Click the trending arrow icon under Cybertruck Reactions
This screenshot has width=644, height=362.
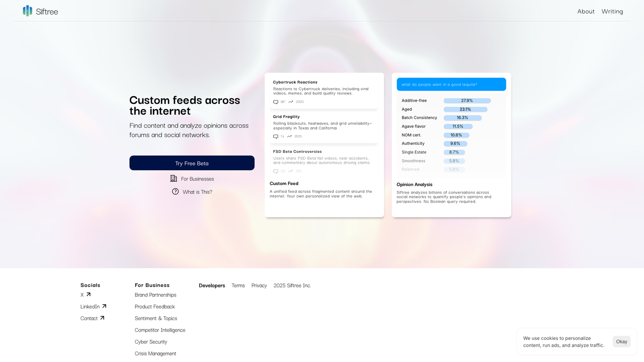tap(291, 102)
